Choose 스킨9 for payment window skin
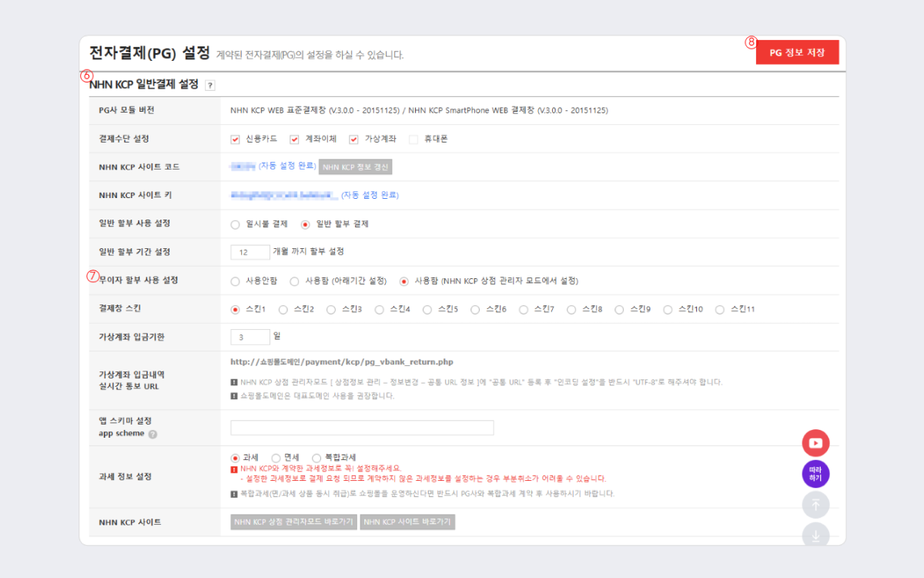 click(620, 310)
